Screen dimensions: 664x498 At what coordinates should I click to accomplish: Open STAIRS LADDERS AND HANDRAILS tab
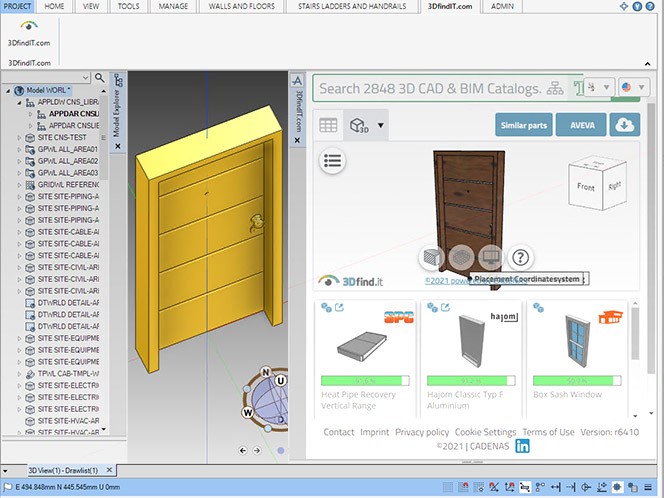(x=352, y=6)
